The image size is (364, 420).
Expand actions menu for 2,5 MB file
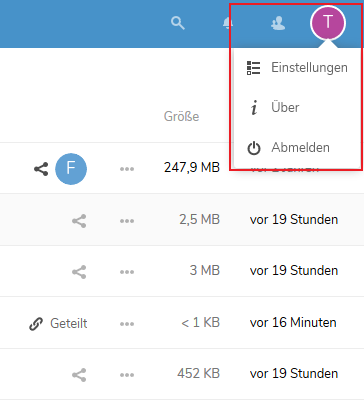(127, 221)
